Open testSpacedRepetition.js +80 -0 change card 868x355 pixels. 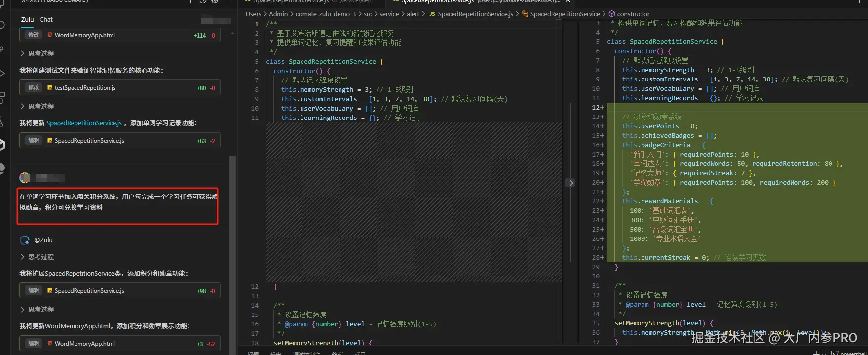(120, 88)
